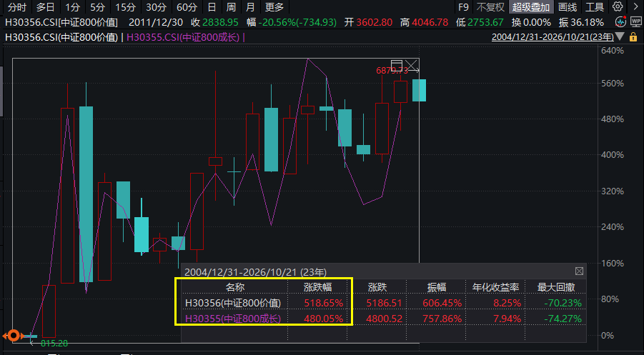Click the 518.65% cell
Image resolution: width=644 pixels, height=355 pixels.
coord(323,304)
